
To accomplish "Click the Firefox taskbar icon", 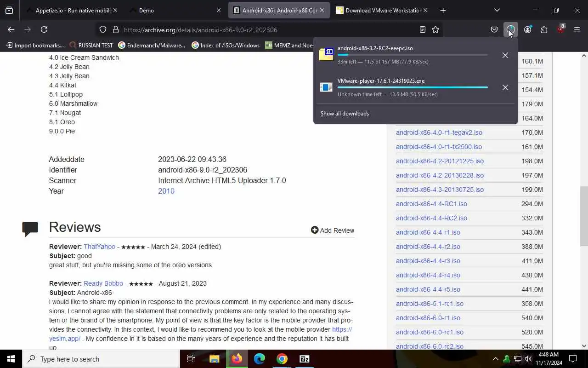I will point(237,359).
